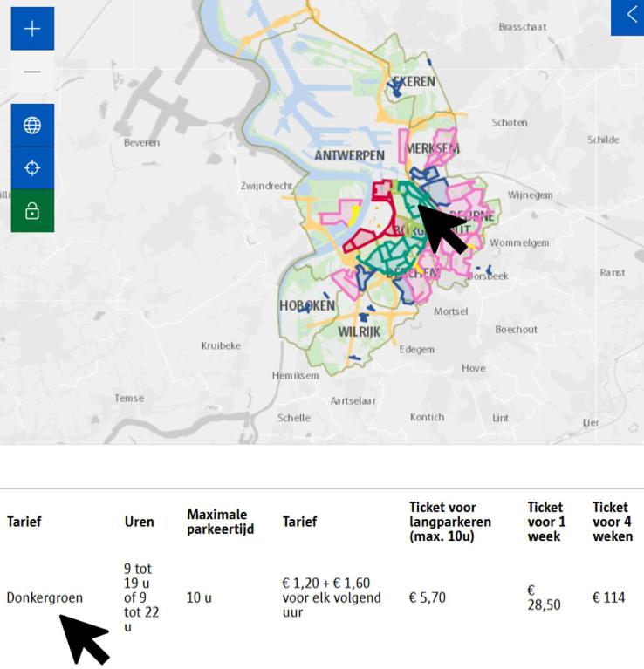Click the Ticket voor langparkeren header

coord(450,522)
